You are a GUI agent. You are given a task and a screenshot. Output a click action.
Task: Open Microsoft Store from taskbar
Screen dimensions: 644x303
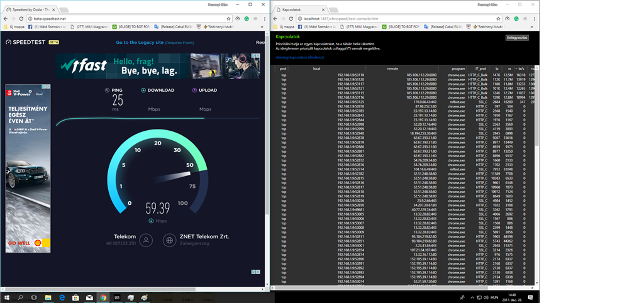pos(75,297)
